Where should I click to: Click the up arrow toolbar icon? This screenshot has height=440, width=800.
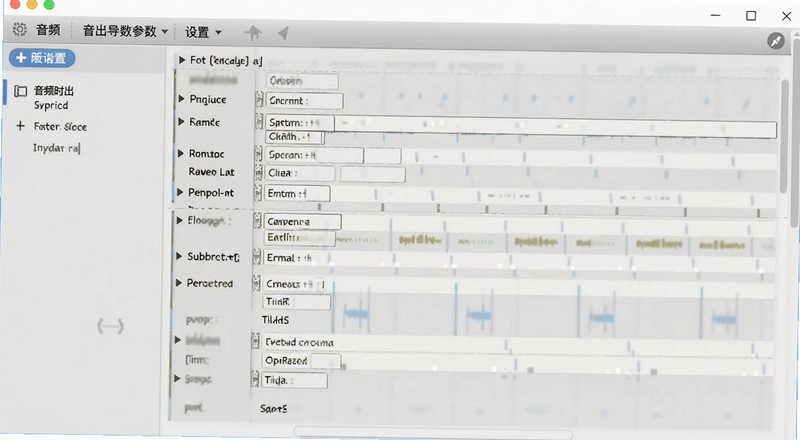click(x=253, y=33)
